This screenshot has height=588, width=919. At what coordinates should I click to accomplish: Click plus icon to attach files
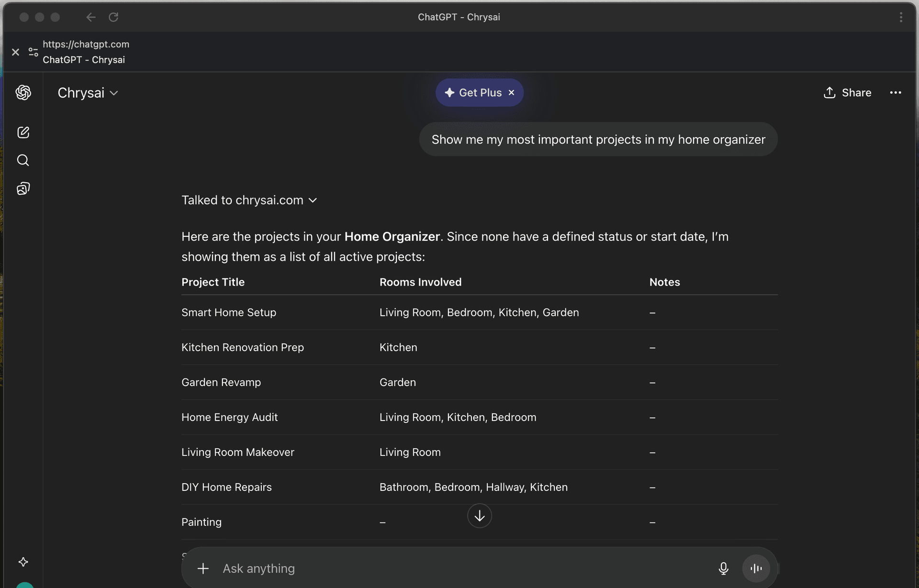pyautogui.click(x=203, y=568)
